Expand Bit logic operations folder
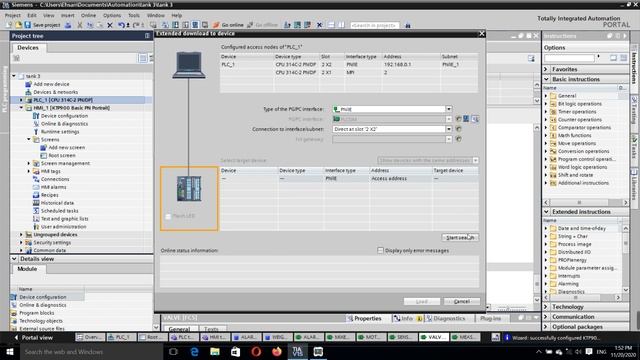 (546, 104)
